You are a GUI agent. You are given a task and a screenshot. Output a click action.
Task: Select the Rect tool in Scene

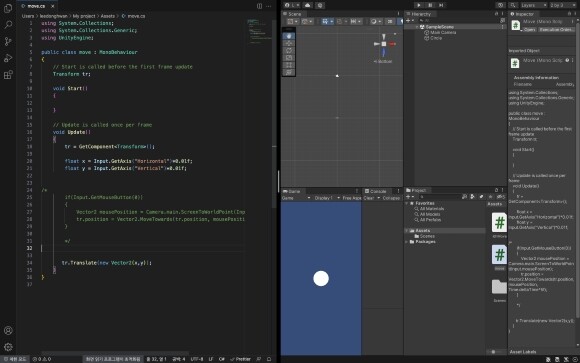(x=289, y=65)
